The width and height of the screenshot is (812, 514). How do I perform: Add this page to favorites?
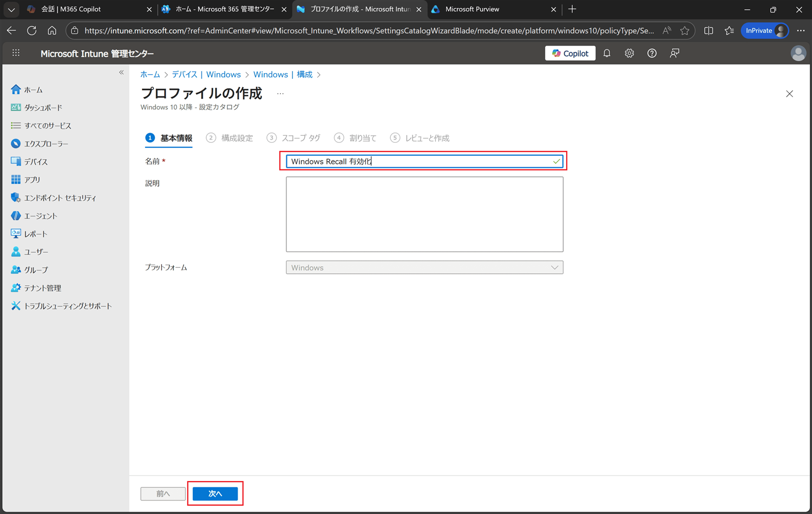tap(685, 31)
